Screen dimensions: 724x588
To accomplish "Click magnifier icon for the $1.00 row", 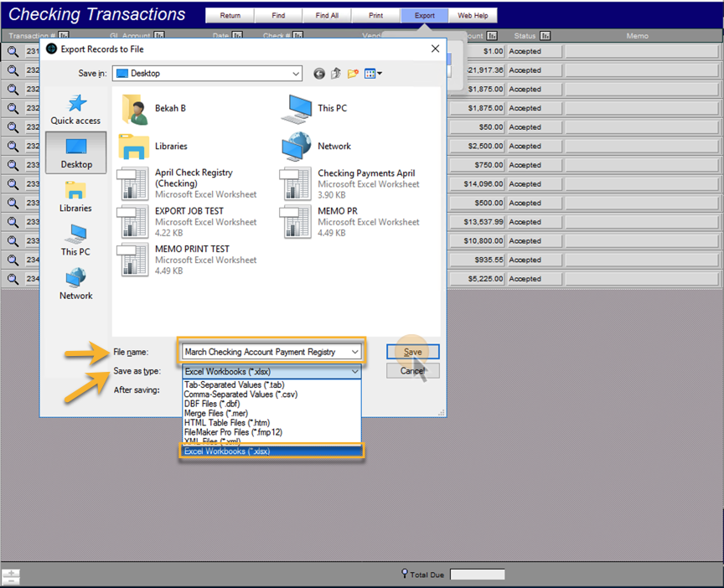I will [13, 51].
